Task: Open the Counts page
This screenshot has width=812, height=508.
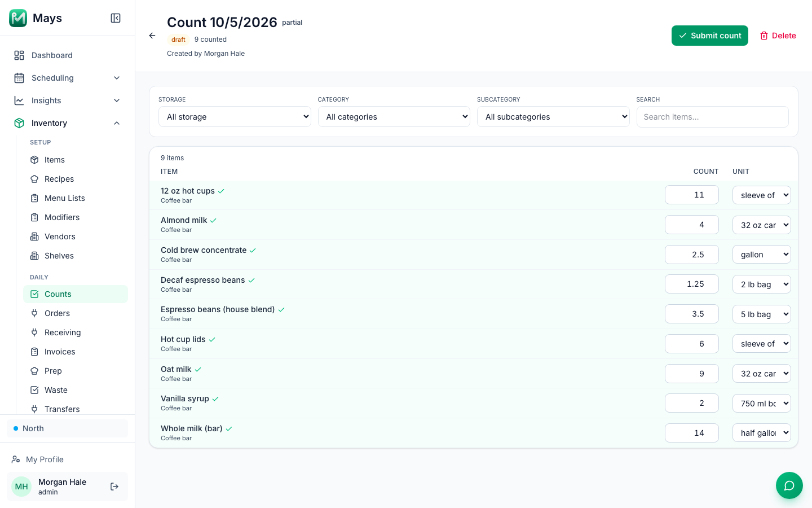Action: (76, 294)
